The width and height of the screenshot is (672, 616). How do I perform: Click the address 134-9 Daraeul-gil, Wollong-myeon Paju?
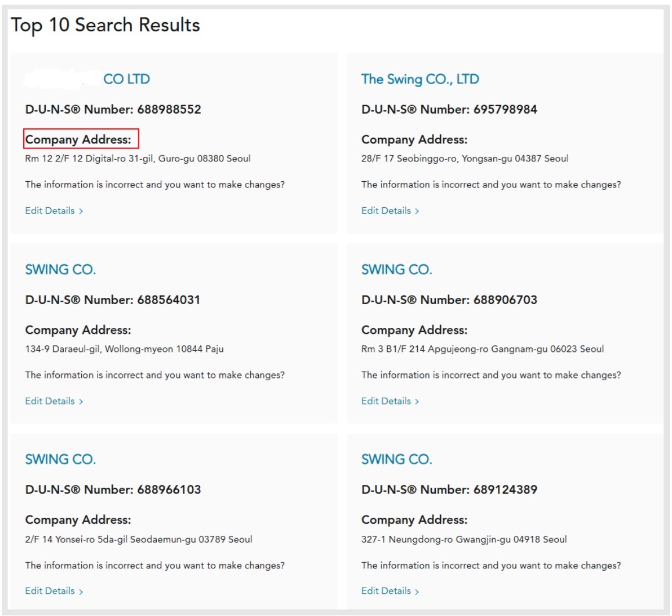point(124,349)
